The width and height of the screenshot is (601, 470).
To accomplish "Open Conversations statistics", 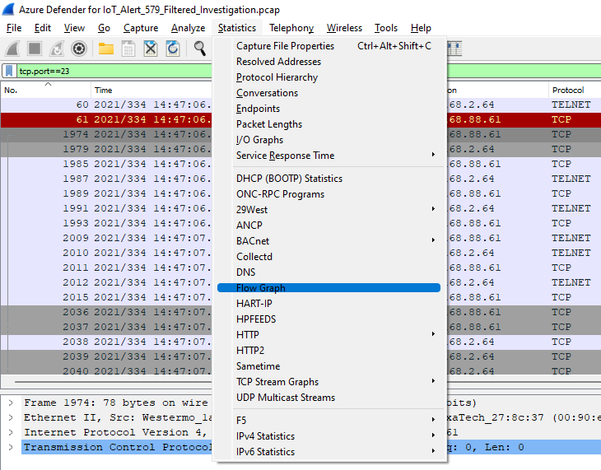I will tap(328, 93).
